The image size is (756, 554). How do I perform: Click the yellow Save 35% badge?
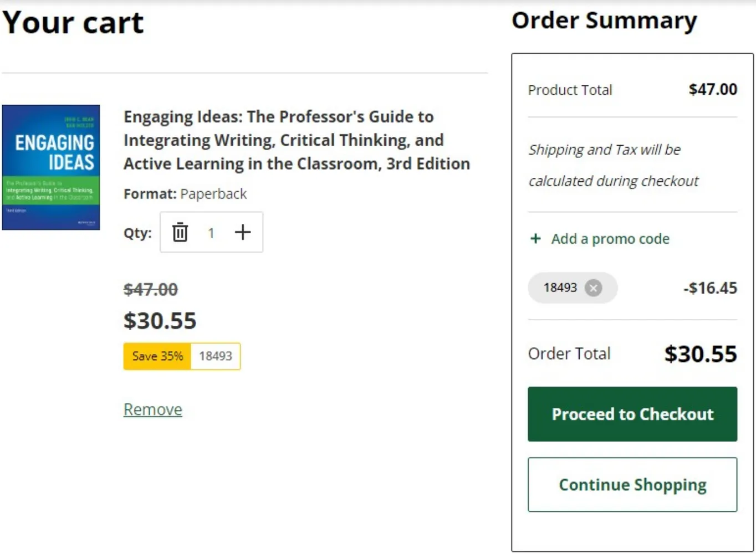pyautogui.click(x=157, y=356)
